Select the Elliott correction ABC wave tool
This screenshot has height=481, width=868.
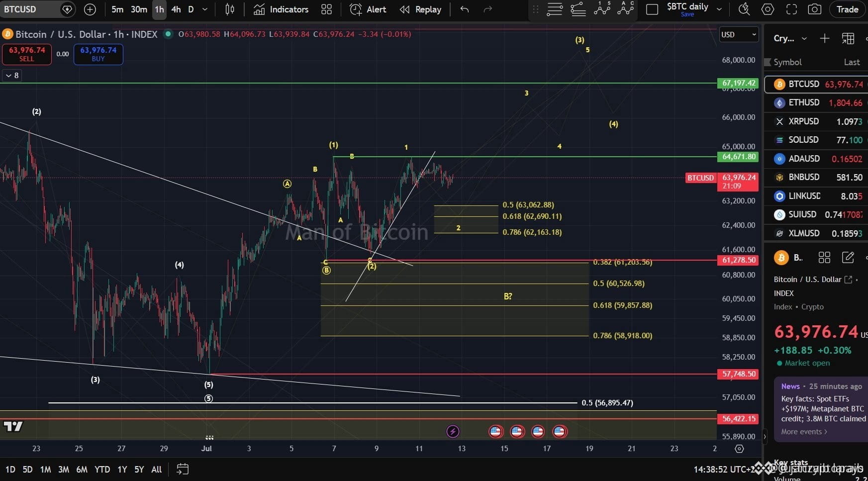tap(625, 8)
